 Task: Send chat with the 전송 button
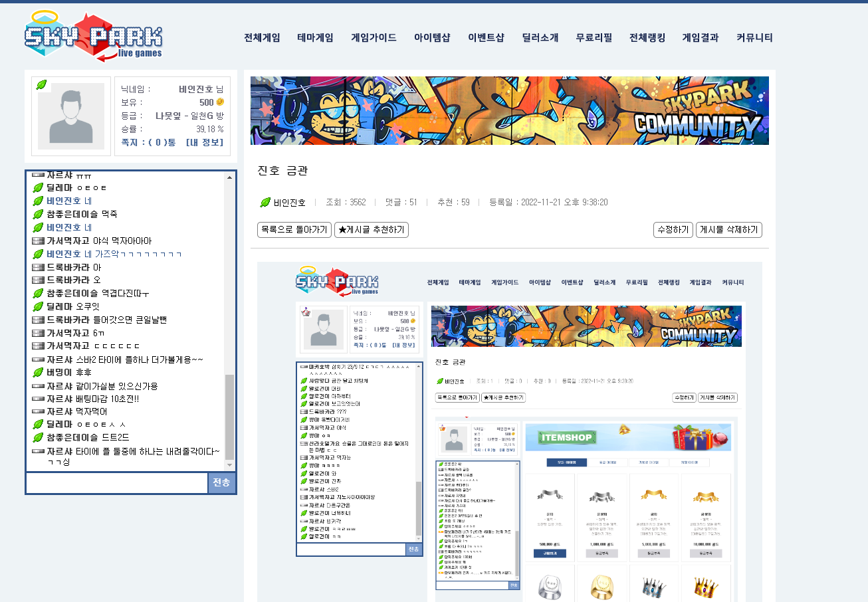(x=222, y=483)
